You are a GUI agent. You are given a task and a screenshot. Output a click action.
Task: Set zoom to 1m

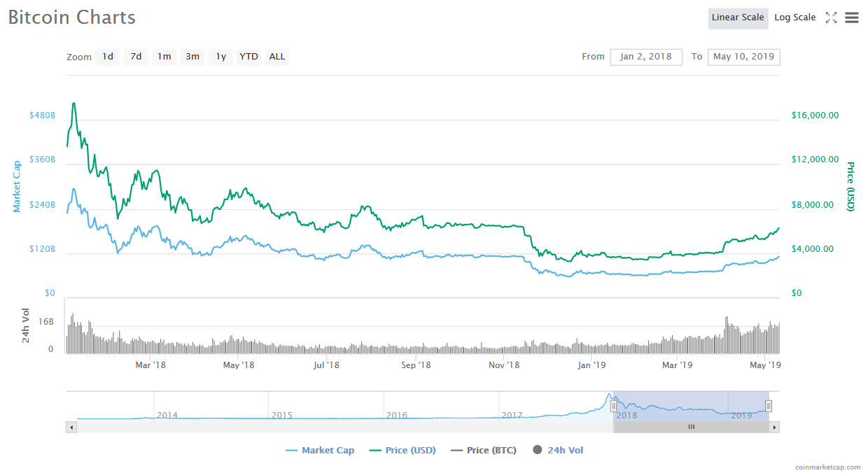pyautogui.click(x=164, y=57)
